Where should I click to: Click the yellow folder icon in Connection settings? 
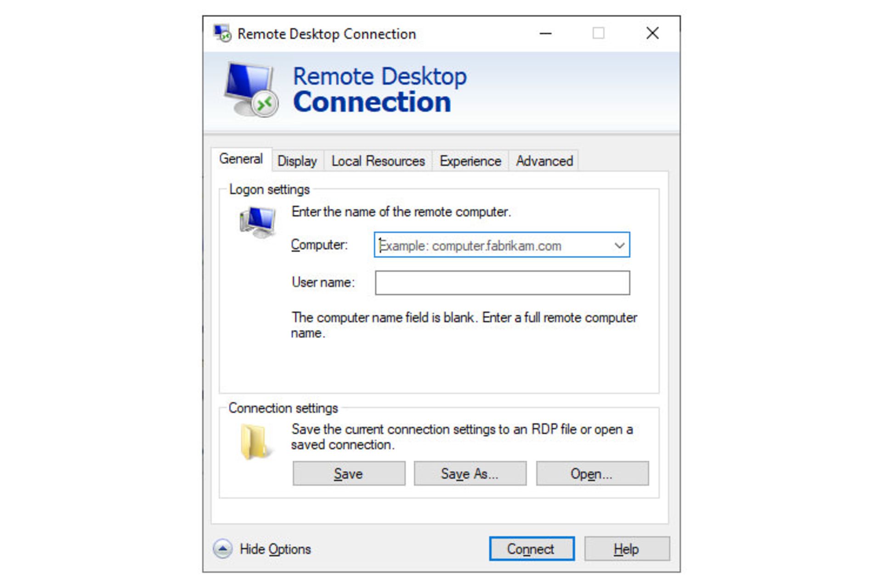[254, 441]
